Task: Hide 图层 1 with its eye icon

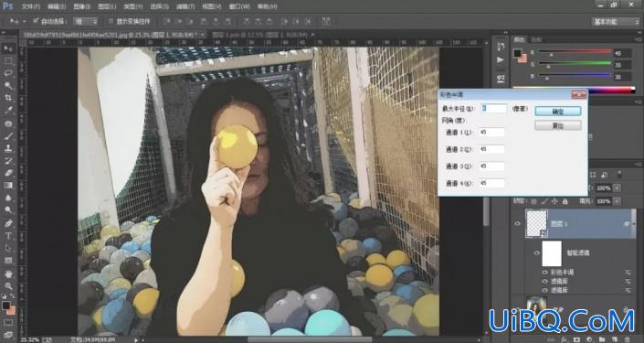Action: click(x=517, y=224)
